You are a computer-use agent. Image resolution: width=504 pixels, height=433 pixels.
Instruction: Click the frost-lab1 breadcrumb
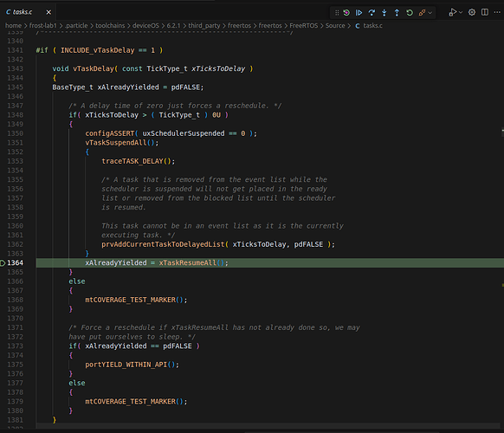click(x=42, y=25)
